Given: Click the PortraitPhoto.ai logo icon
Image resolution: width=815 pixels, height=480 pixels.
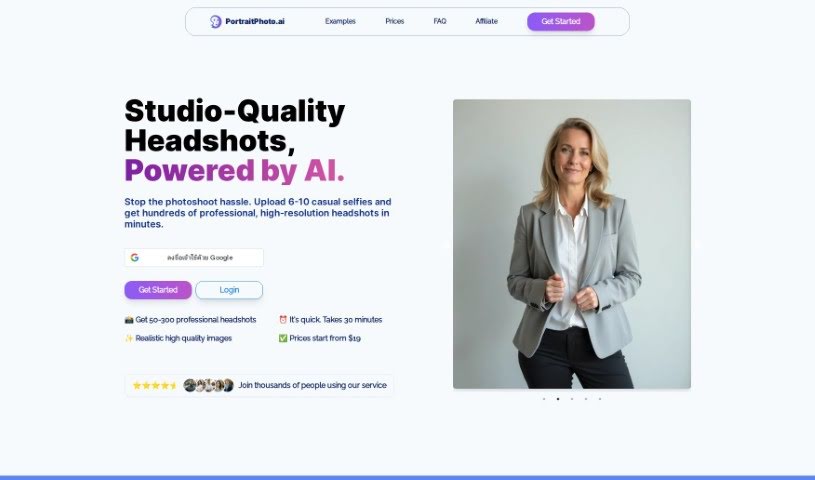Looking at the screenshot, I should [x=216, y=21].
